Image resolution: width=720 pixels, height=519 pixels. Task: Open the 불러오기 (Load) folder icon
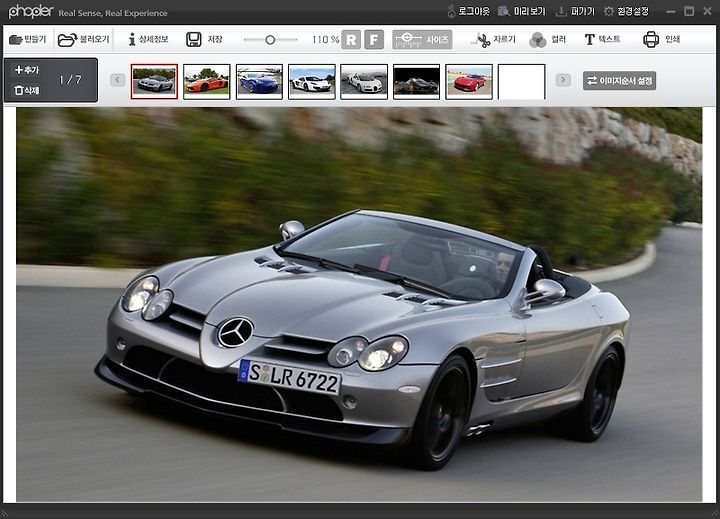[67, 39]
